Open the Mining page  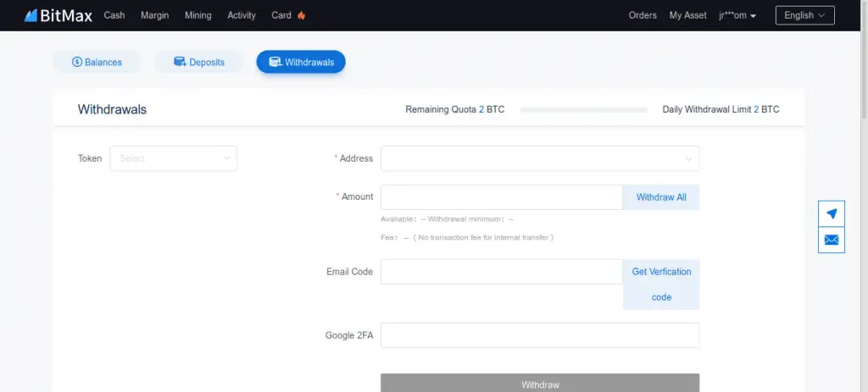(x=198, y=15)
